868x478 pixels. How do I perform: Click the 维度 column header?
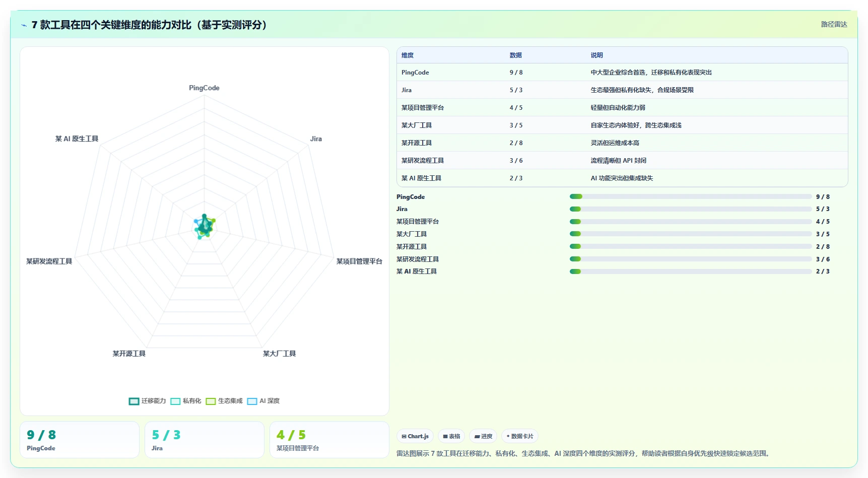point(408,55)
